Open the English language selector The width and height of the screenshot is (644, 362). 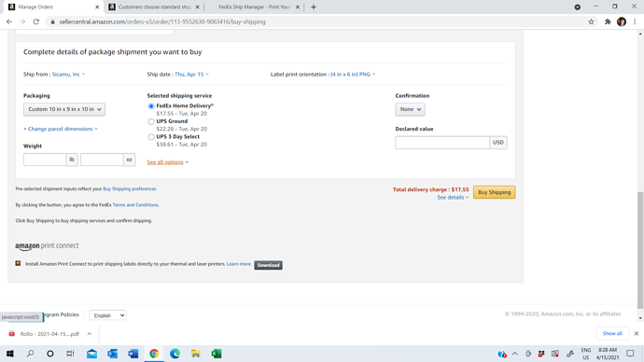pyautogui.click(x=107, y=315)
